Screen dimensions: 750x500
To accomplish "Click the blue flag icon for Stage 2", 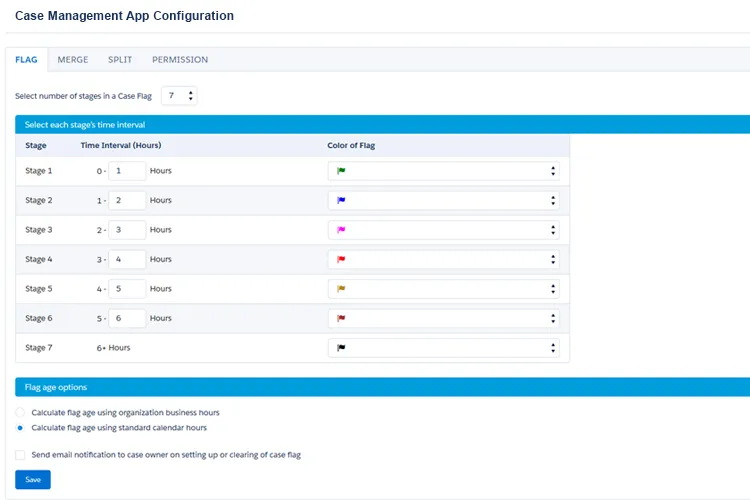I will point(341,200).
